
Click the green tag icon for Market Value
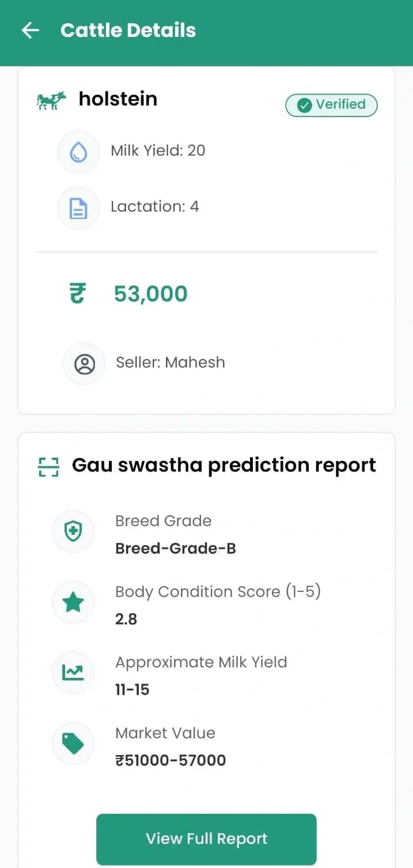coord(73,743)
